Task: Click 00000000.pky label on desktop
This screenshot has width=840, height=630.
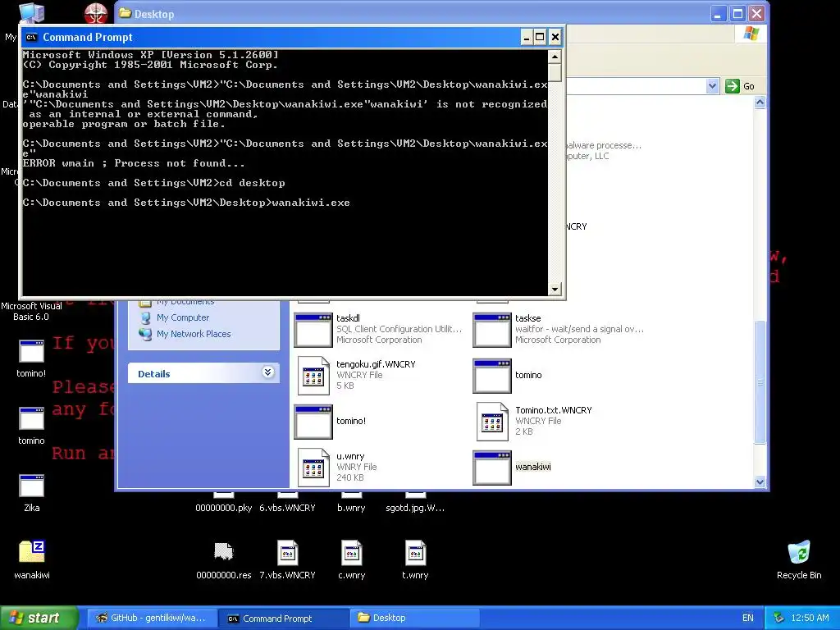Action: point(223,508)
